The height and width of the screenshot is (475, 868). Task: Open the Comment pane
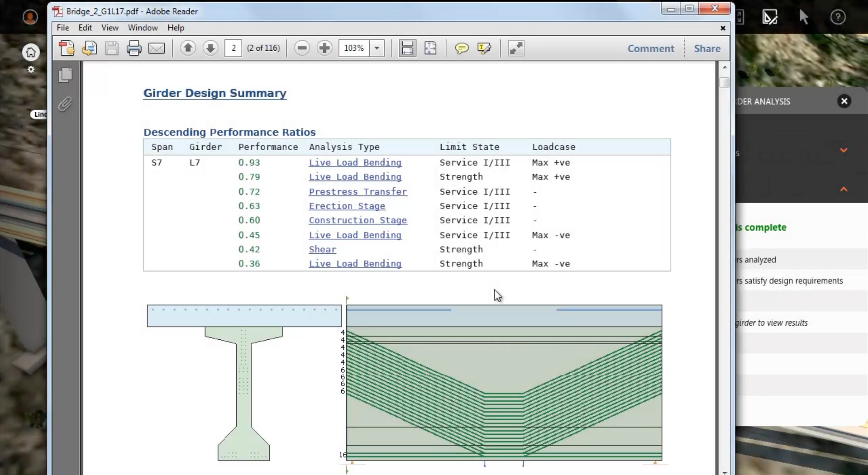[650, 48]
